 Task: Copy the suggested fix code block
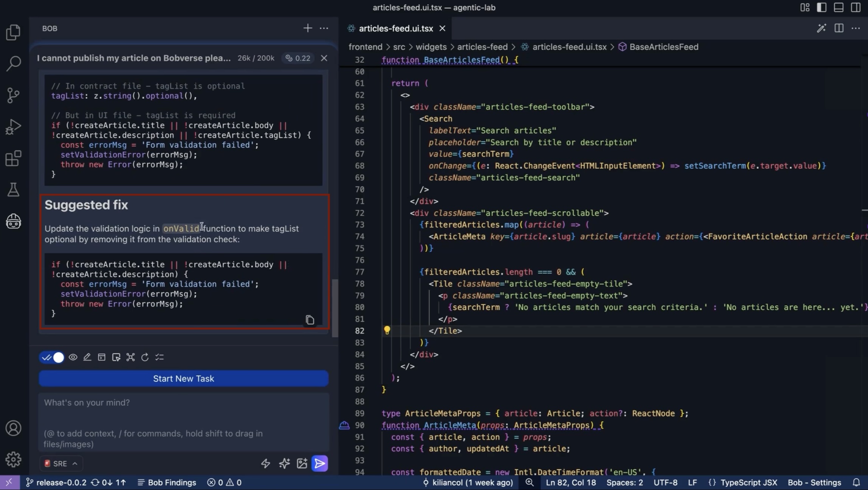(x=310, y=320)
